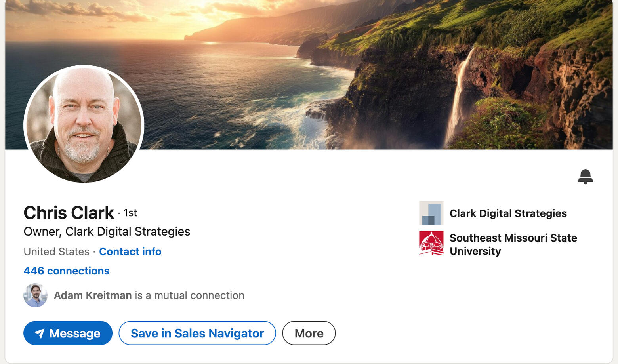Click the Clark Digital Strategies company logo
Viewport: 618px width, 364px height.
pyautogui.click(x=431, y=213)
